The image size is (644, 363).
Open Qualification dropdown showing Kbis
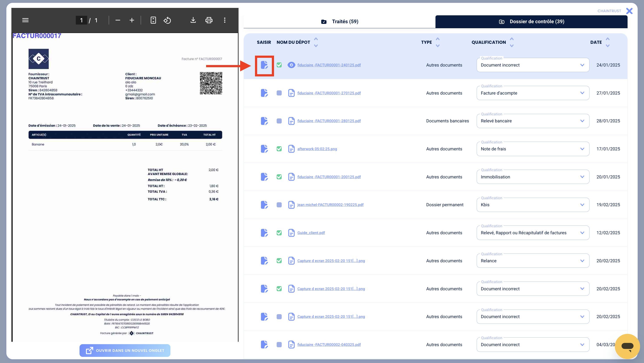click(x=533, y=205)
